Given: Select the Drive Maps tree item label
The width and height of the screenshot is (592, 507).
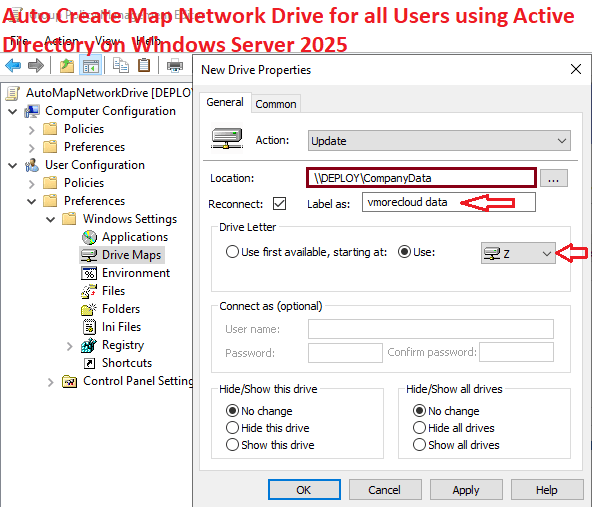Looking at the screenshot, I should click(131, 255).
